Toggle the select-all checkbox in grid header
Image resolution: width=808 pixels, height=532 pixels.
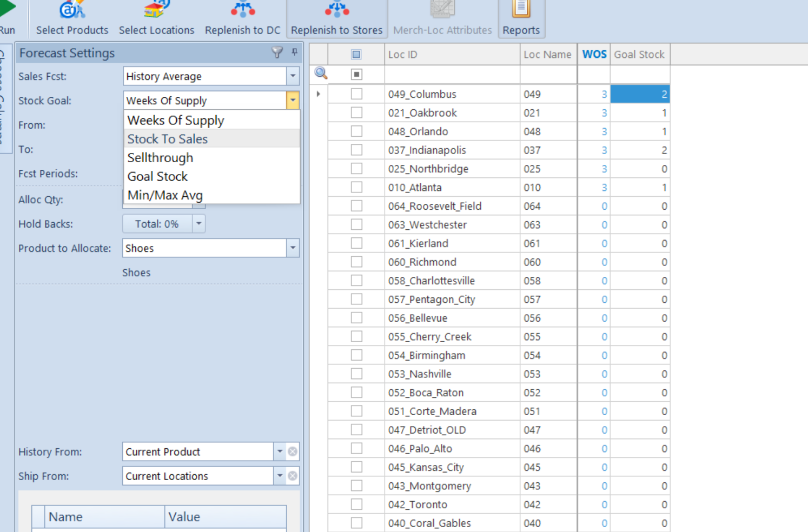[x=356, y=55]
